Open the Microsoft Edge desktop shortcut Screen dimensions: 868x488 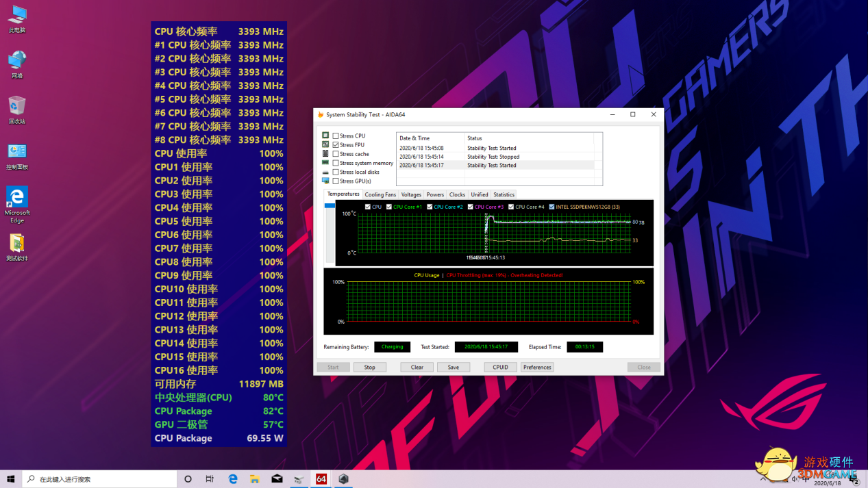[x=17, y=198]
